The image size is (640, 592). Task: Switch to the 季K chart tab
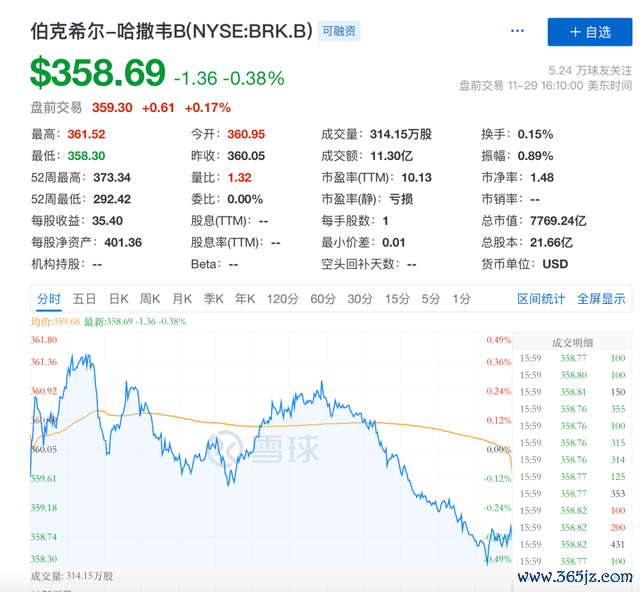coord(214,299)
